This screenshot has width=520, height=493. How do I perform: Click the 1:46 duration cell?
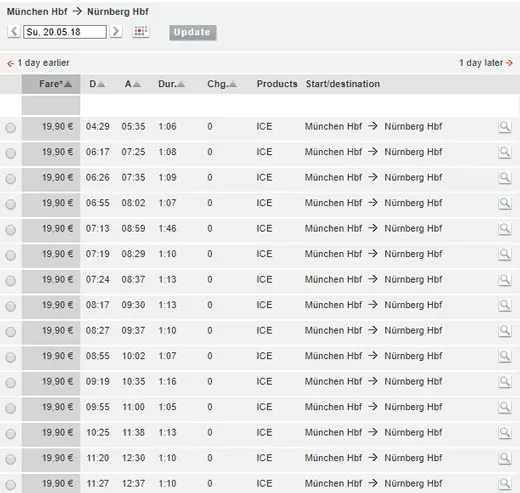pyautogui.click(x=167, y=229)
